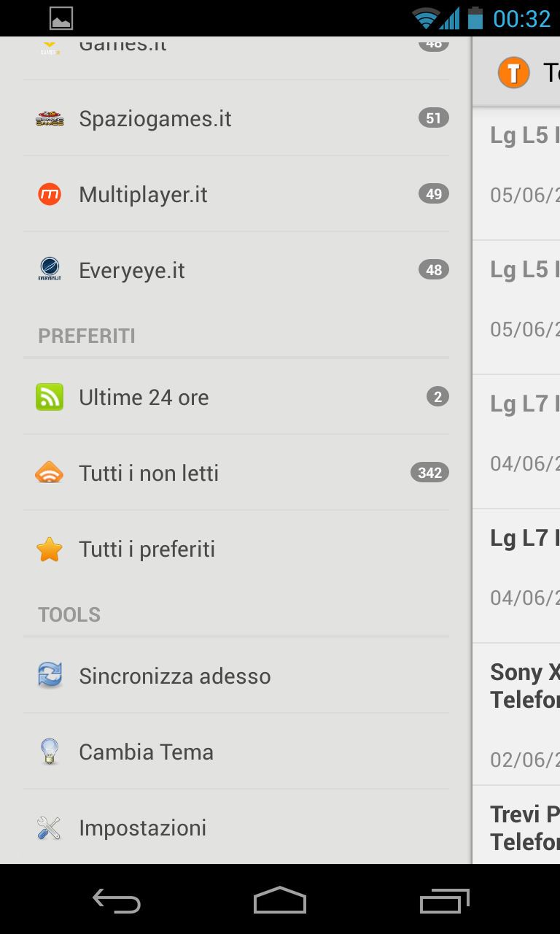Tap the light bulb Cambia Tema icon

[x=50, y=752]
